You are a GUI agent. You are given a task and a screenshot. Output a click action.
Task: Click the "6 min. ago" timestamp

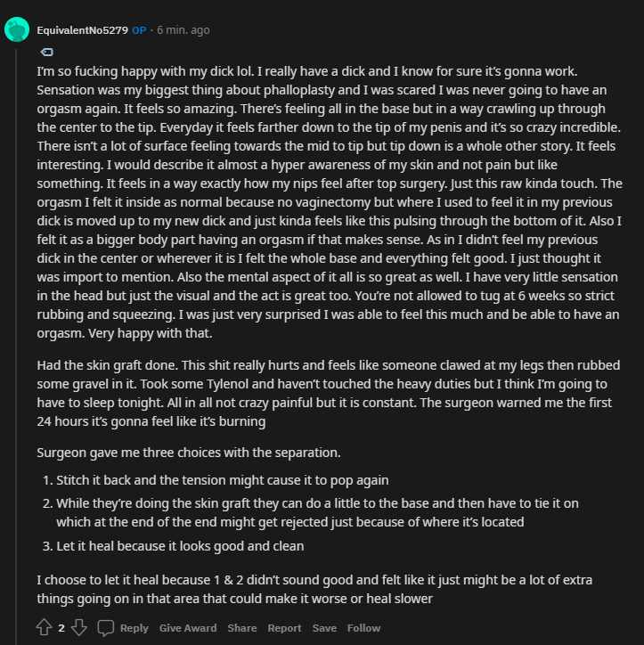click(x=183, y=30)
